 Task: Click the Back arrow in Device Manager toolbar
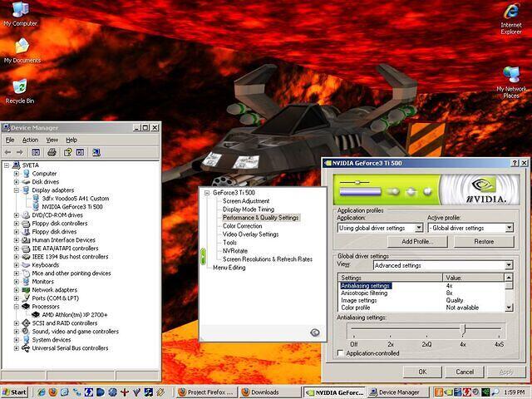point(8,152)
